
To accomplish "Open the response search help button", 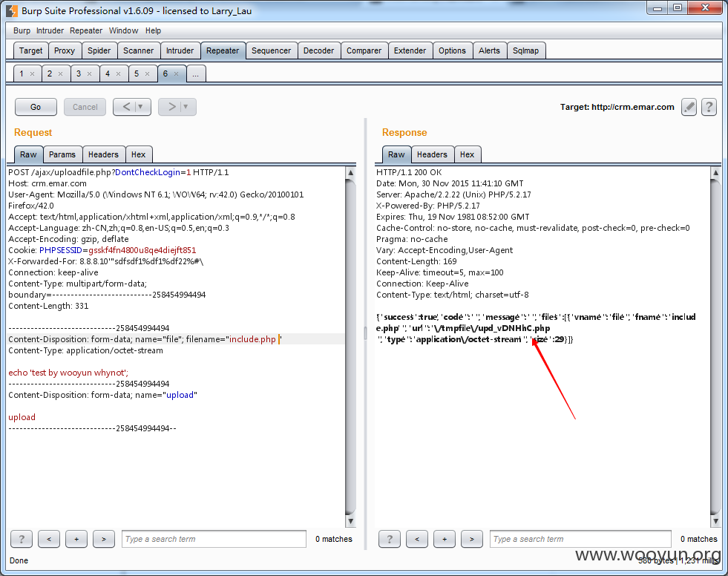I will 390,539.
